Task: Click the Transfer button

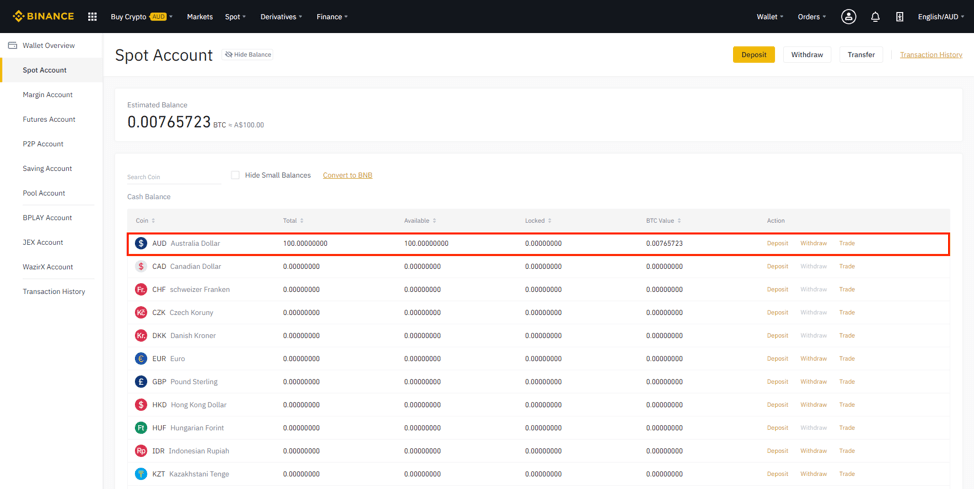Action: (x=861, y=55)
